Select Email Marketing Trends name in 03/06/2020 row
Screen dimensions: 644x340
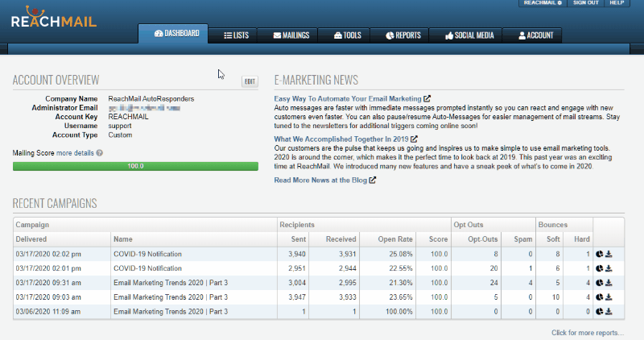pyautogui.click(x=171, y=312)
